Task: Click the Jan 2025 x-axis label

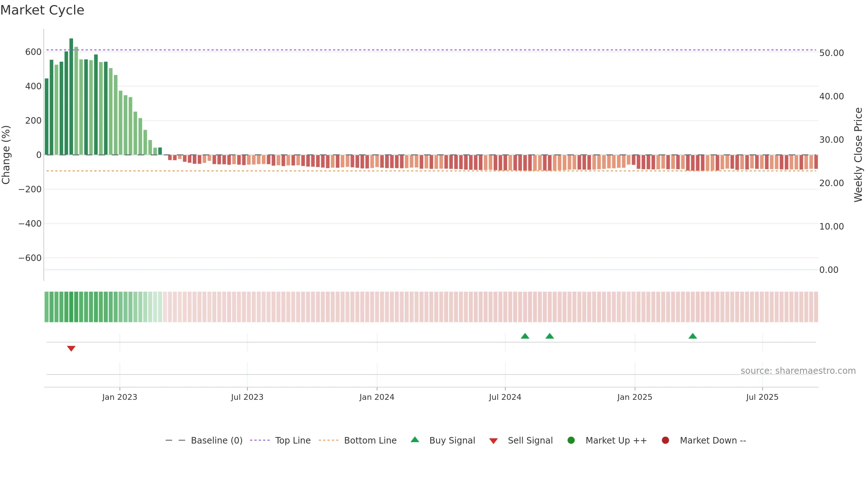Action: [x=635, y=397]
